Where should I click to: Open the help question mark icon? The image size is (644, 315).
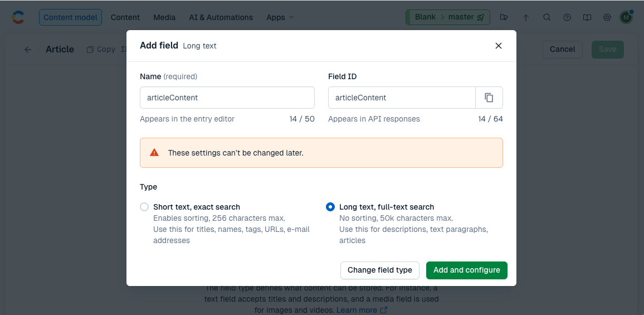coord(567,17)
